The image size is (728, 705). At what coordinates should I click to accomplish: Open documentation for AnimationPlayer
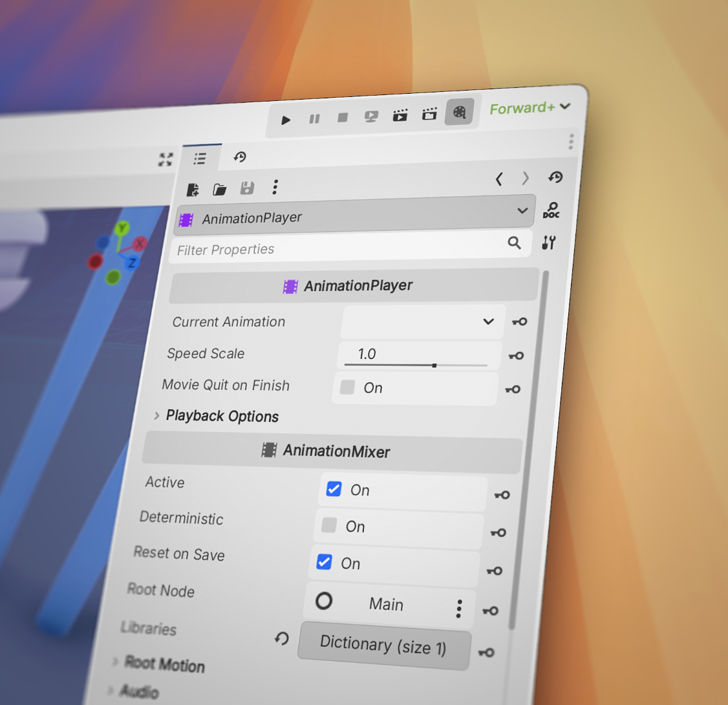(x=551, y=210)
